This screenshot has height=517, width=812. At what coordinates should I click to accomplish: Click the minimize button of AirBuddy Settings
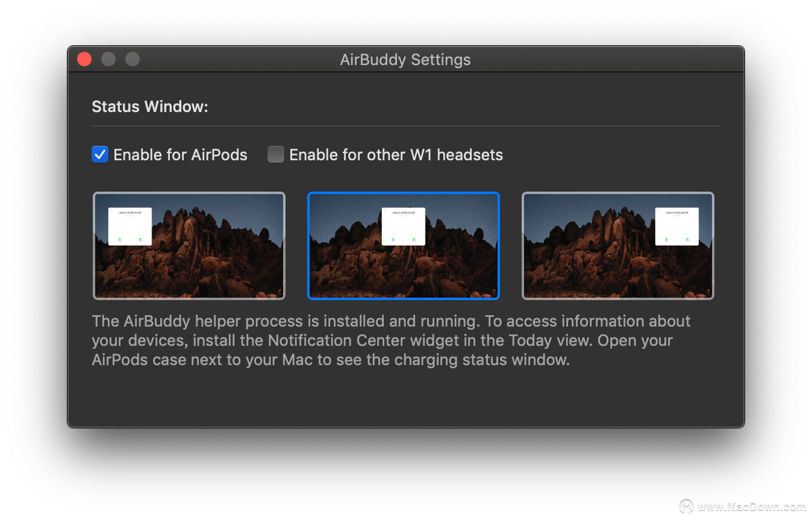coord(108,59)
